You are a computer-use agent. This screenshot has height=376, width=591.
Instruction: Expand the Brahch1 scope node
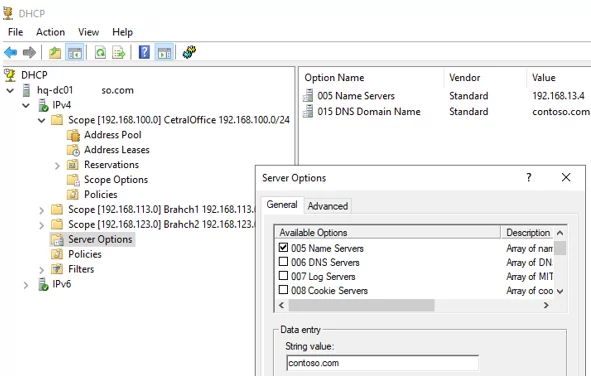pyautogui.click(x=41, y=210)
